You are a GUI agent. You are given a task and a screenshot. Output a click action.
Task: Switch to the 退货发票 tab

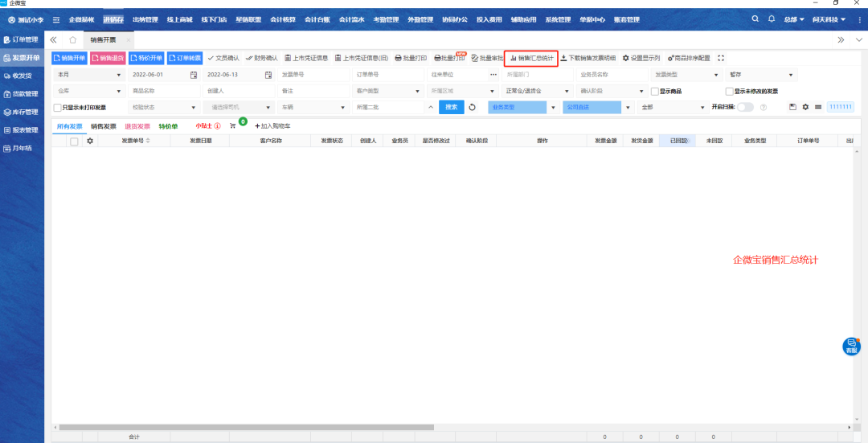coord(137,126)
